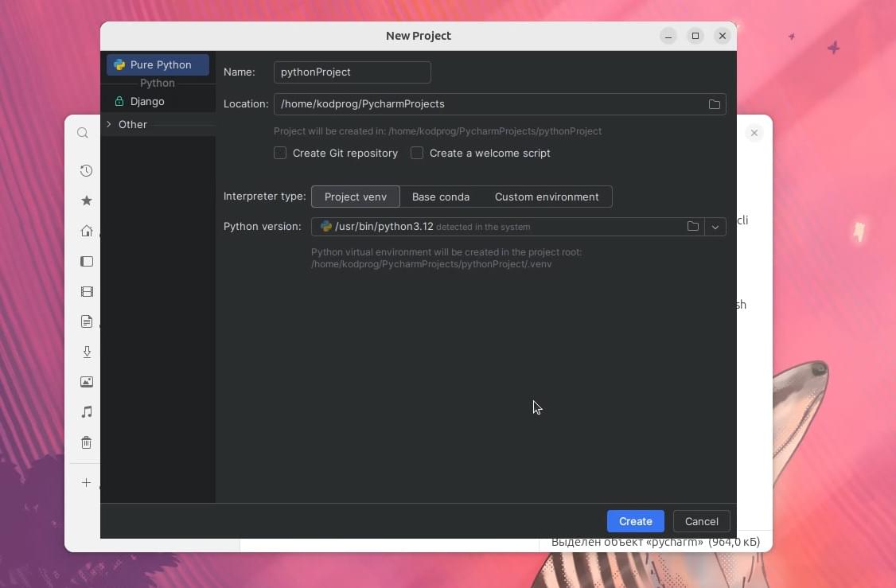
Task: Open Pictures folder in file manager sidebar
Action: 86,382
